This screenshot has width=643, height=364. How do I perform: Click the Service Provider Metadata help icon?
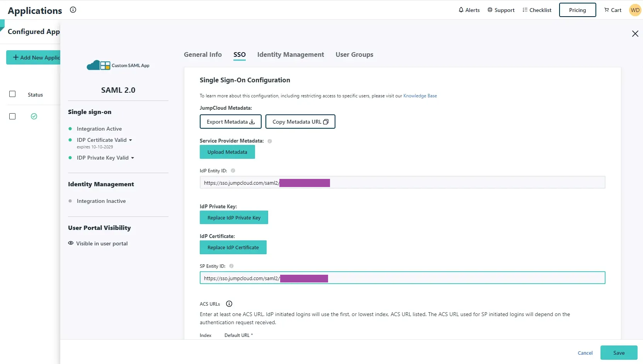tap(270, 141)
